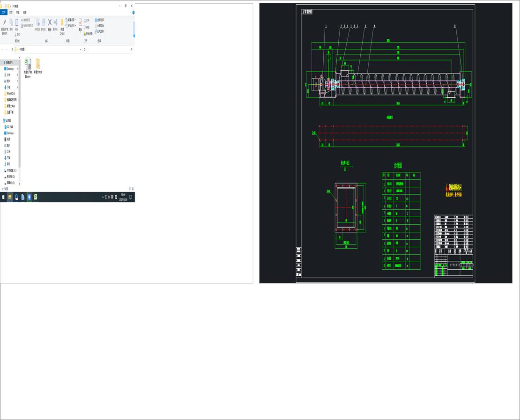The width and height of the screenshot is (520, 420).
Task: Open the green spreadsheet app on taskbar
Action: tap(36, 197)
